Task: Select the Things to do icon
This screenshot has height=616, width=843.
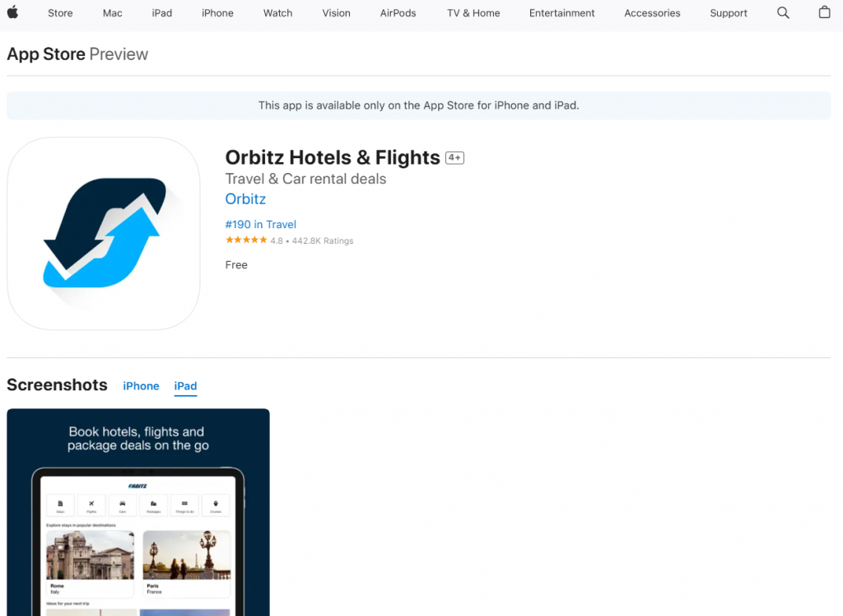Action: [x=184, y=504]
